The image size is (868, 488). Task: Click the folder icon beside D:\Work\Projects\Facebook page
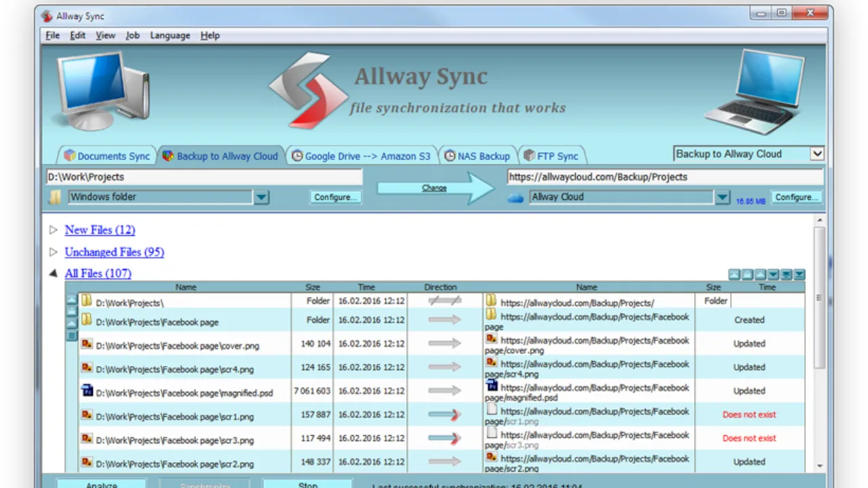tap(87, 320)
